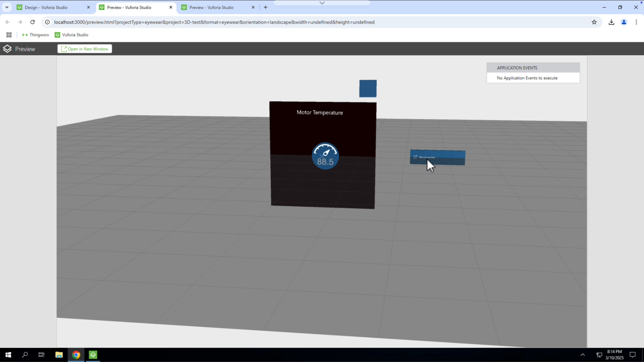Close the active Preview tab

(x=171, y=7)
